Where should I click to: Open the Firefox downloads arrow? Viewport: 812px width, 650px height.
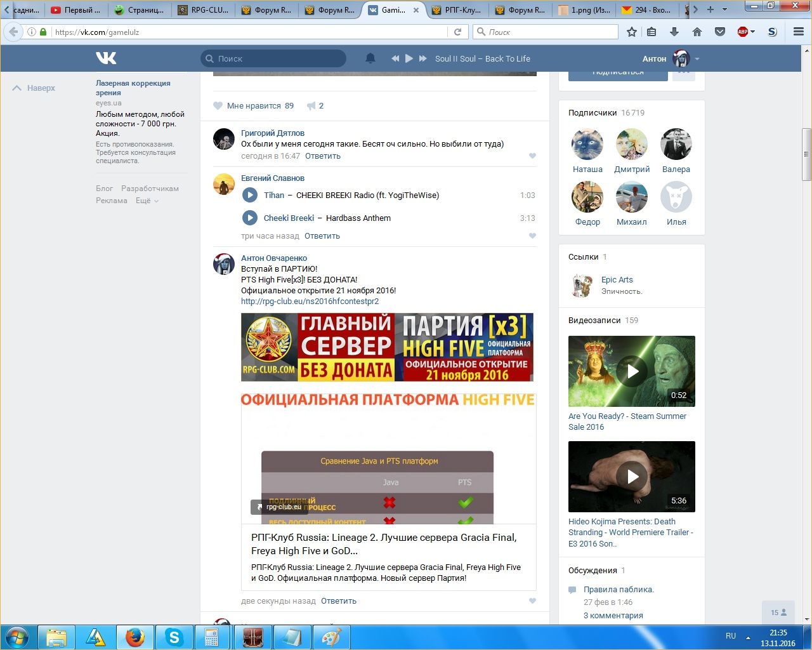[674, 32]
